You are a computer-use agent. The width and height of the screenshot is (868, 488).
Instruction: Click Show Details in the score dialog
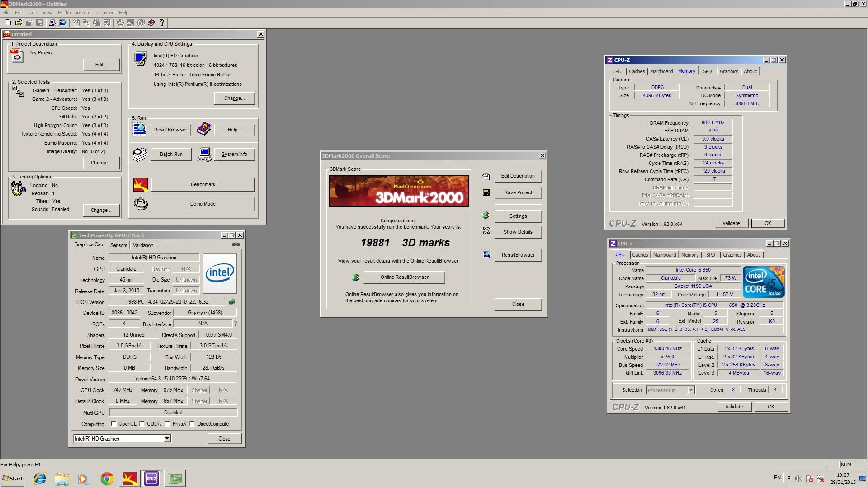pyautogui.click(x=518, y=232)
